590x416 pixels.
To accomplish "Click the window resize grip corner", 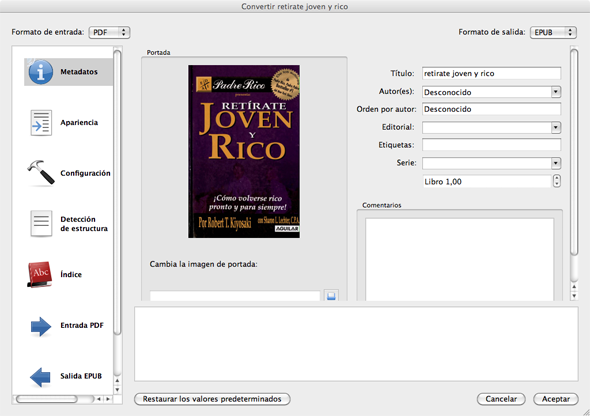I will [x=586, y=412].
